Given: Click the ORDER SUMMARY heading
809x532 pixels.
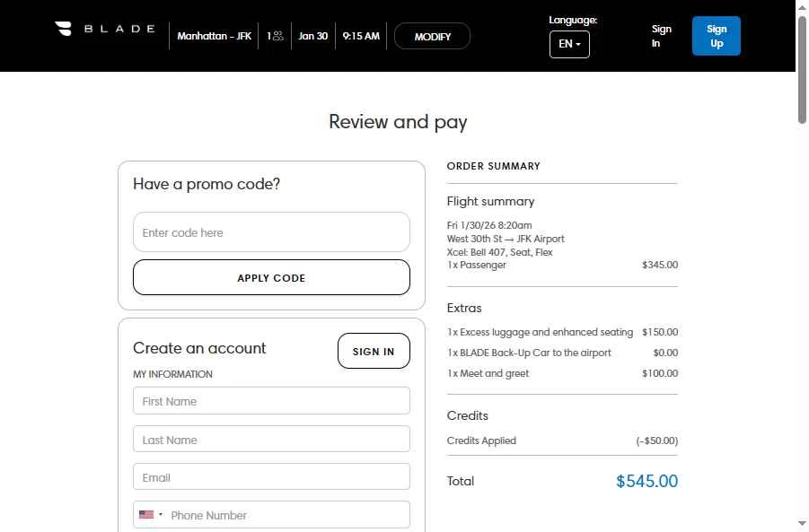Looking at the screenshot, I should [493, 166].
